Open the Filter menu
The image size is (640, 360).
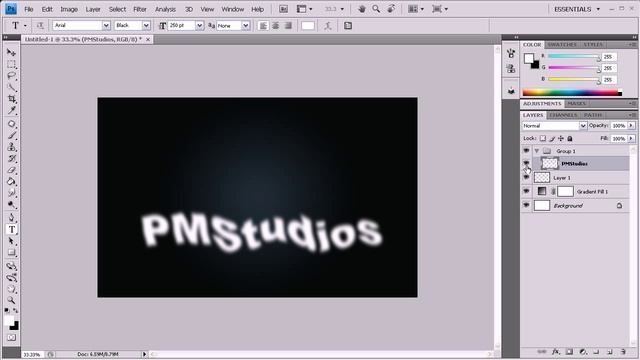(x=140, y=9)
